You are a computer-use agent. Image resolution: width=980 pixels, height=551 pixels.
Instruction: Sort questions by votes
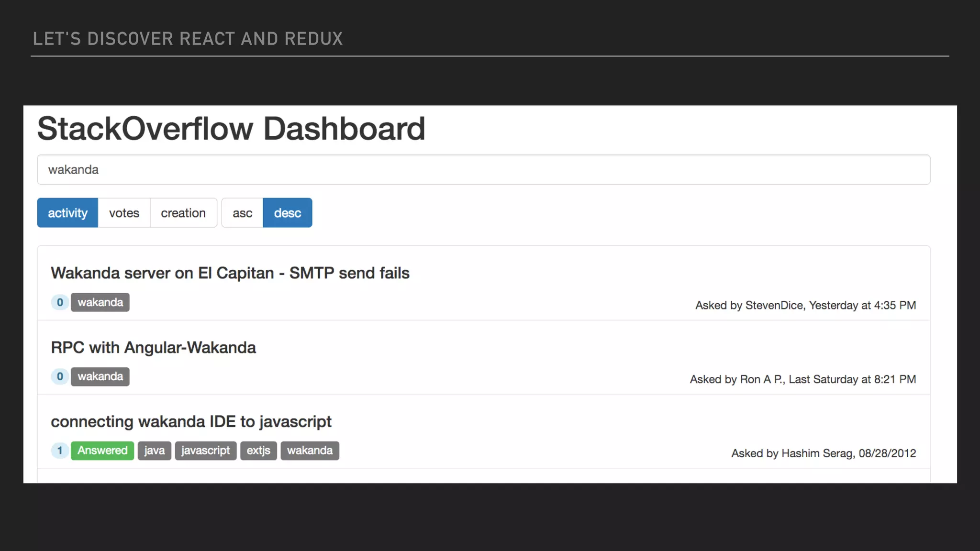(x=124, y=213)
